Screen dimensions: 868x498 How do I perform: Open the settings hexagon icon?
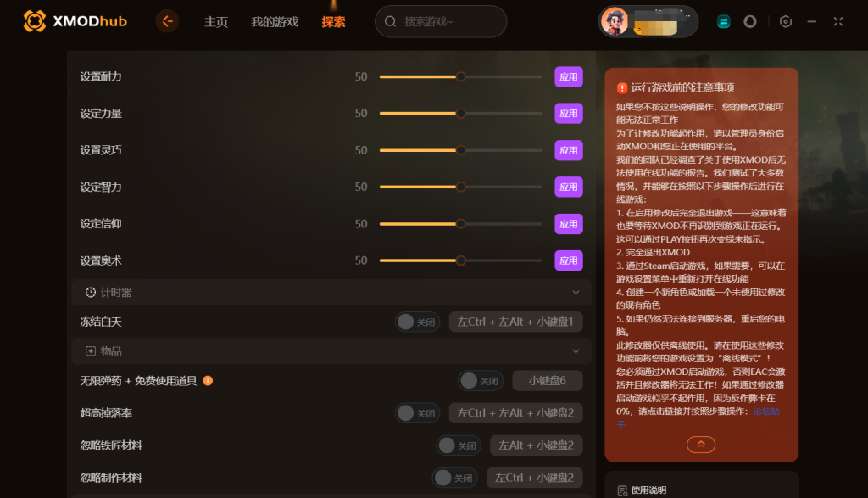[x=785, y=21]
